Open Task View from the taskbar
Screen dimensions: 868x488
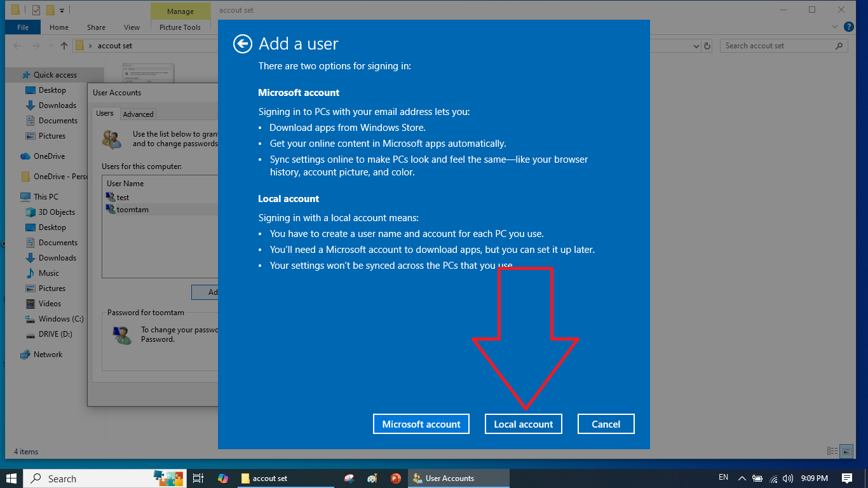(x=198, y=478)
